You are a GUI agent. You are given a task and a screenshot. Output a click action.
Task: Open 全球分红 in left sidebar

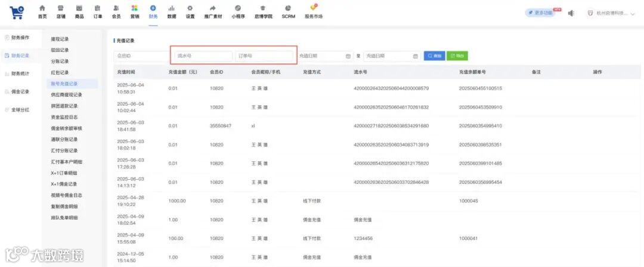pyautogui.click(x=17, y=110)
